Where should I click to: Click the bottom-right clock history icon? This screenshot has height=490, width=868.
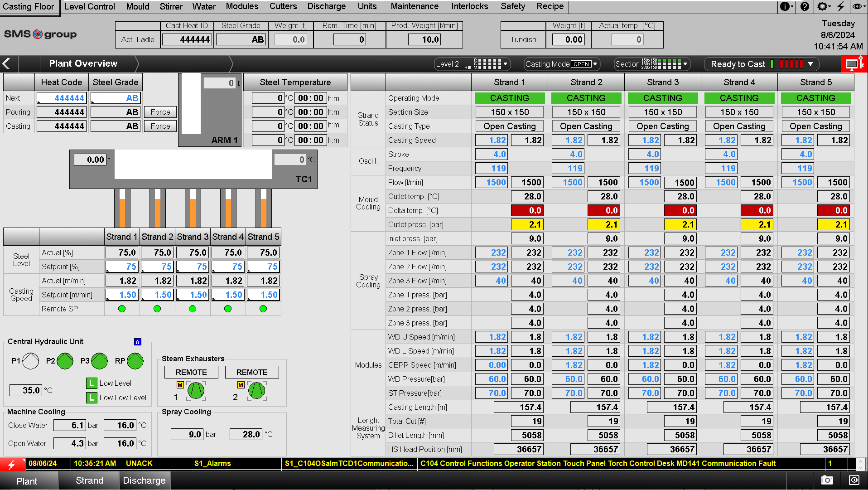[854, 480]
